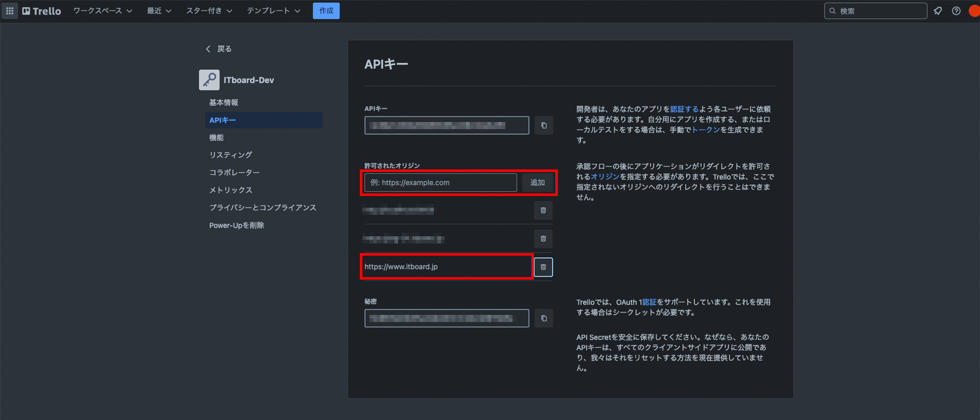The image size is (980, 420).
Task: Select 基本情報 in the sidebar
Action: [x=224, y=103]
